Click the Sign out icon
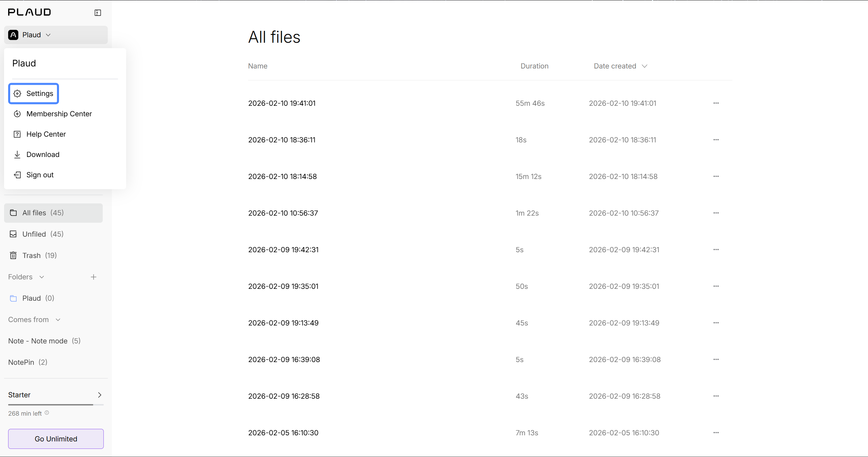 [x=17, y=175]
